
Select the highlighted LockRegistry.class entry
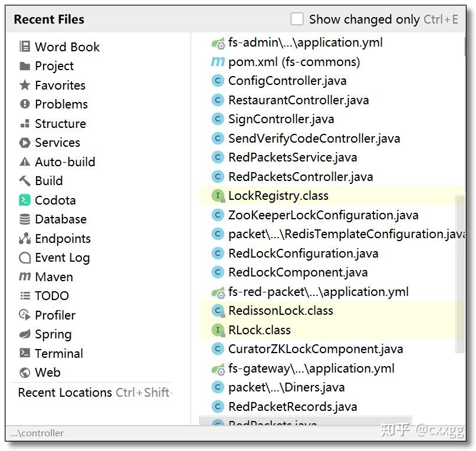(x=278, y=195)
